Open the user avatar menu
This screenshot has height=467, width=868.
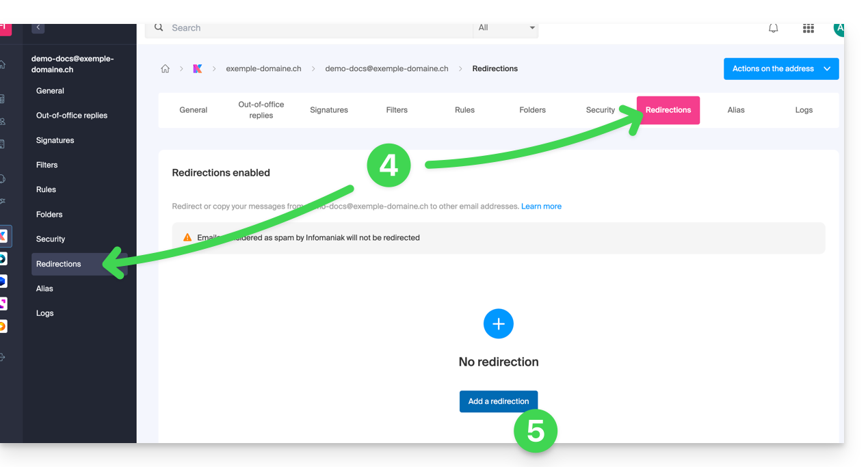(838, 29)
